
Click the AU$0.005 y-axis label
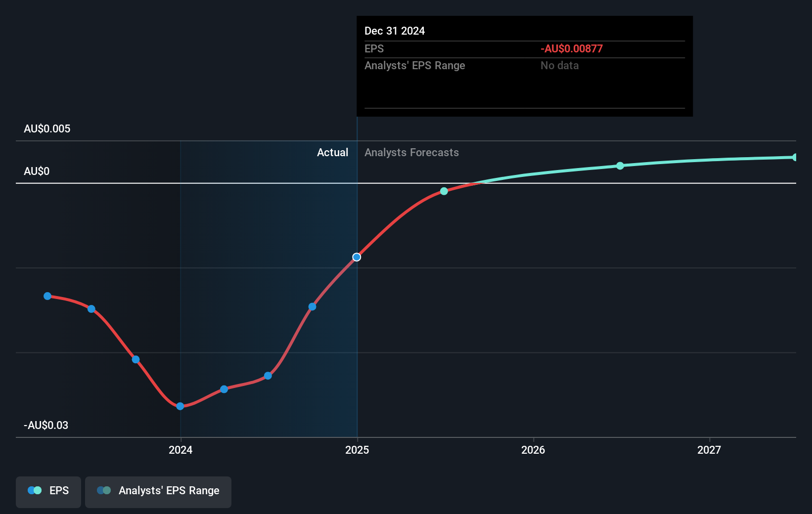point(47,128)
